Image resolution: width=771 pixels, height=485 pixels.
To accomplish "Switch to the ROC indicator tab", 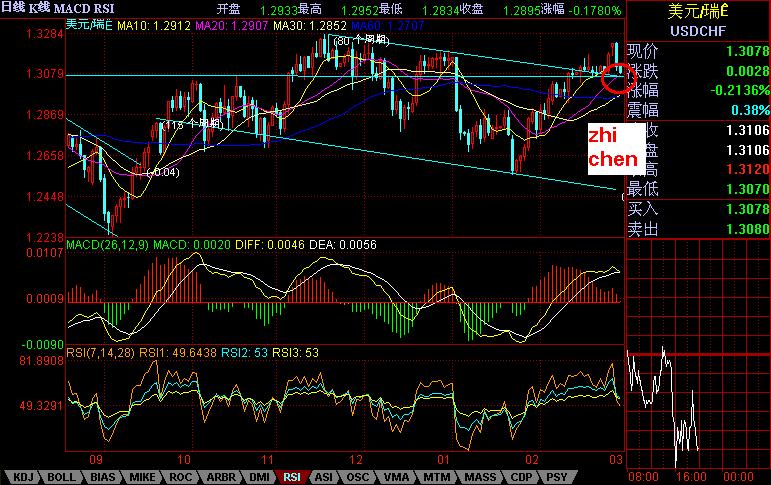I will (x=180, y=477).
